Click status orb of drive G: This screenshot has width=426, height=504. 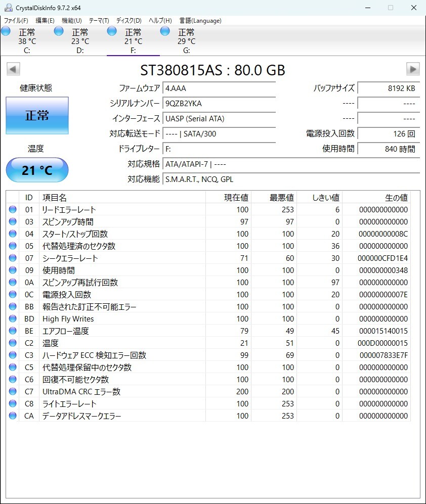[165, 31]
